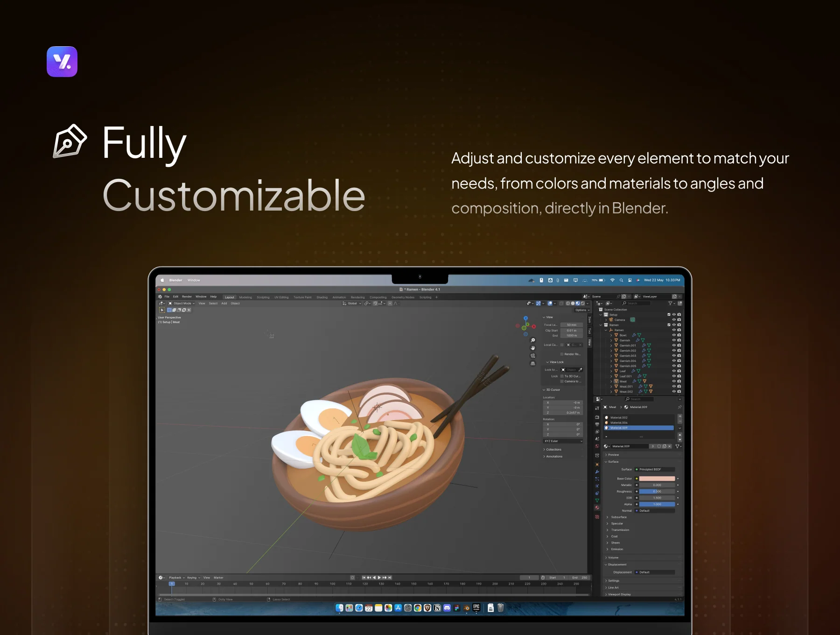
Task: Disable render camera icon for Garnish.002
Action: point(679,351)
